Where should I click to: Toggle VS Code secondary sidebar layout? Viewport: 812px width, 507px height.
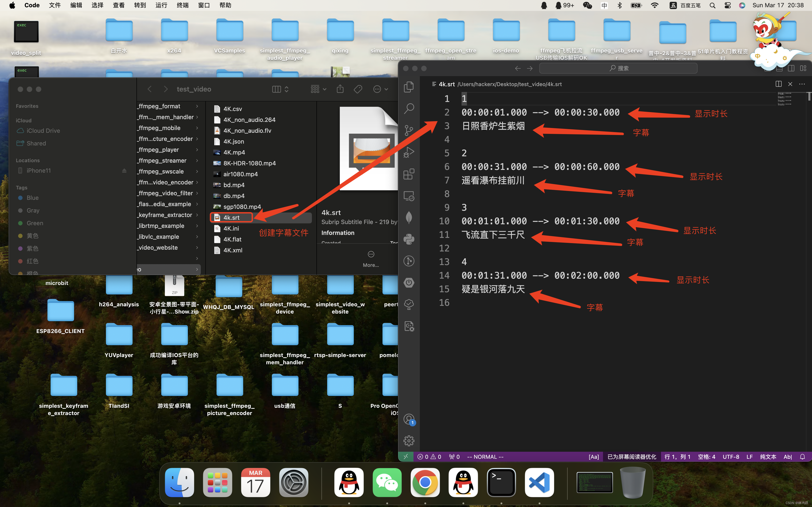click(791, 68)
